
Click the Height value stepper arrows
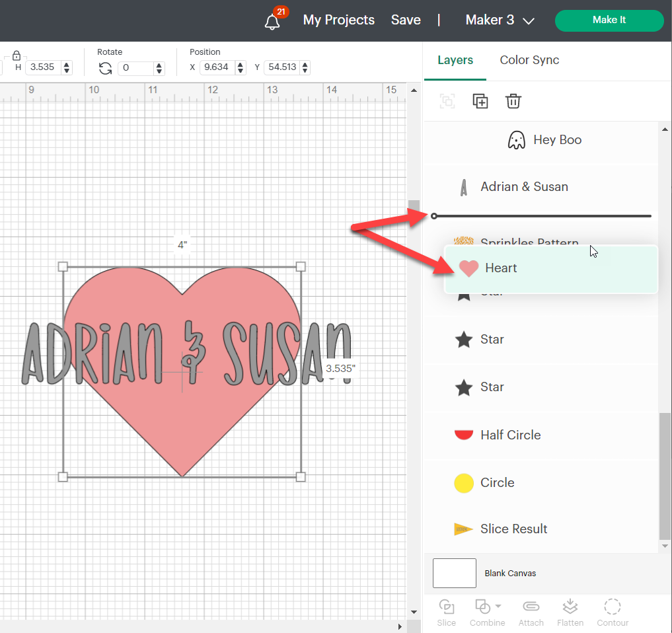(66, 67)
